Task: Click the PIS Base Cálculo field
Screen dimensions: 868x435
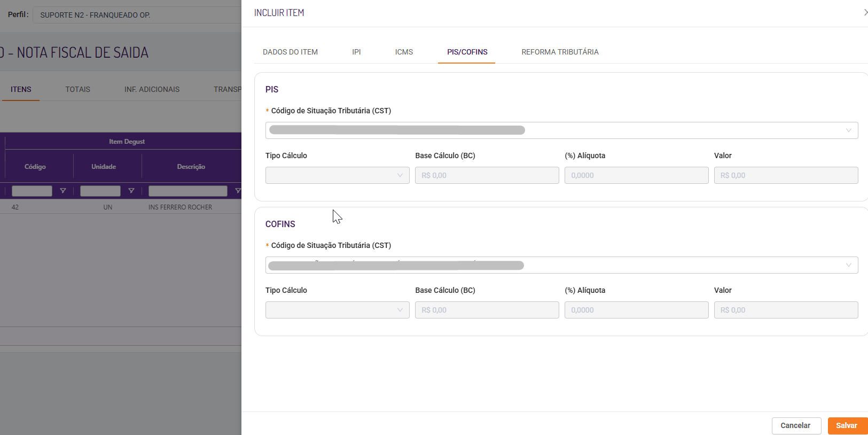Action: point(487,175)
